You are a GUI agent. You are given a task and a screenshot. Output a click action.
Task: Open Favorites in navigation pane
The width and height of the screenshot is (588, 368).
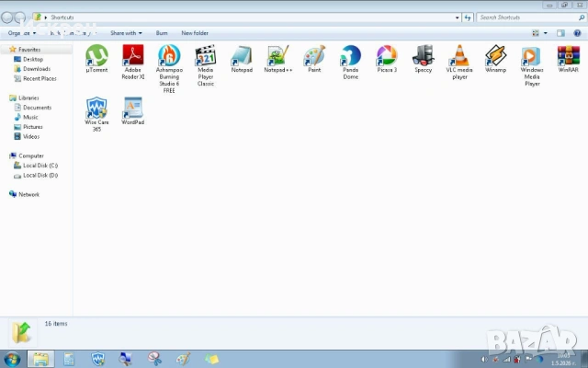[29, 50]
